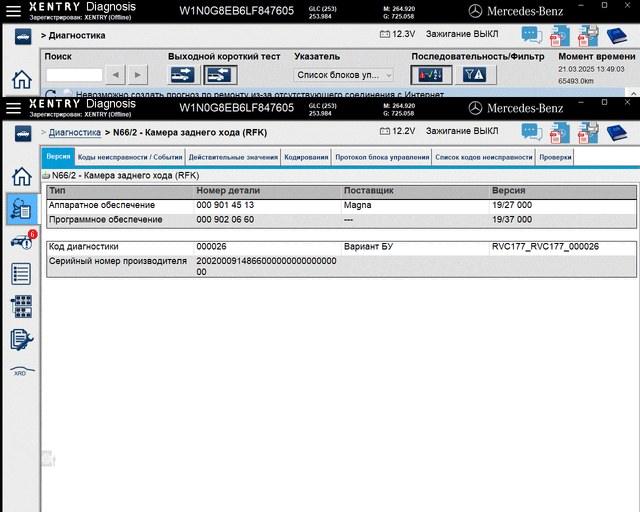Open Протокол блока управления tab

point(382,157)
